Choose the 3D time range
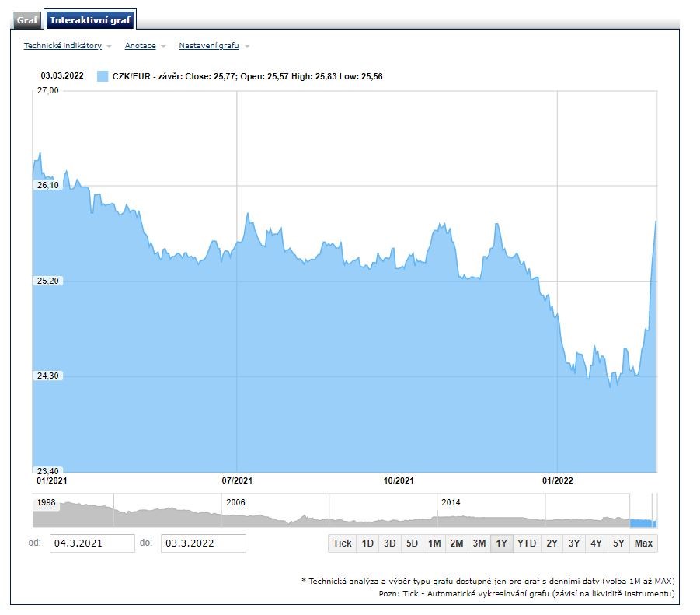Screen dimensions: 700x615 [390, 543]
